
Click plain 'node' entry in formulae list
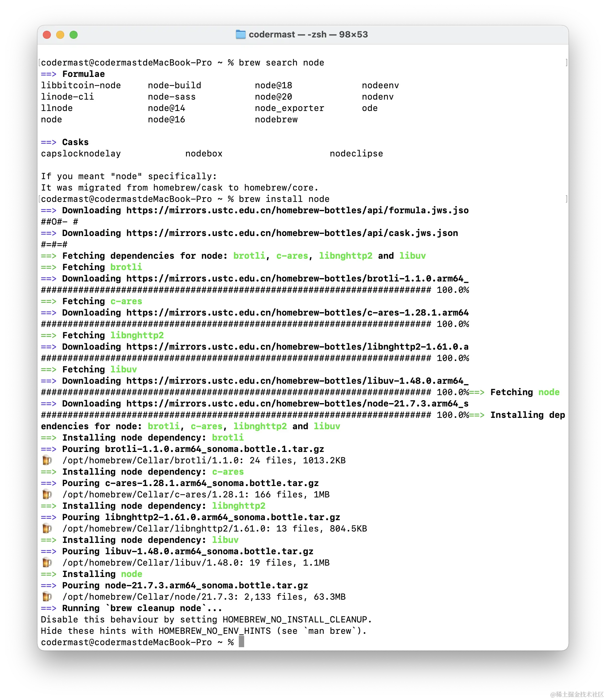tap(52, 120)
